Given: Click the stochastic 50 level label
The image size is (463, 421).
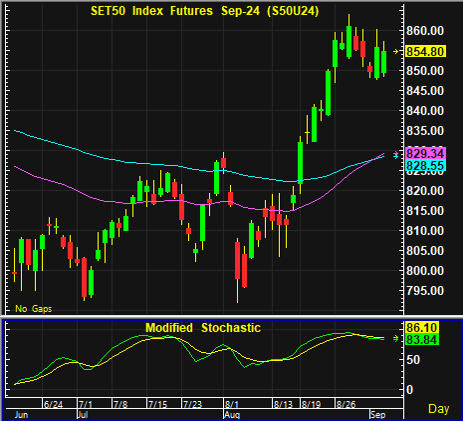Looking at the screenshot, I should [413, 360].
